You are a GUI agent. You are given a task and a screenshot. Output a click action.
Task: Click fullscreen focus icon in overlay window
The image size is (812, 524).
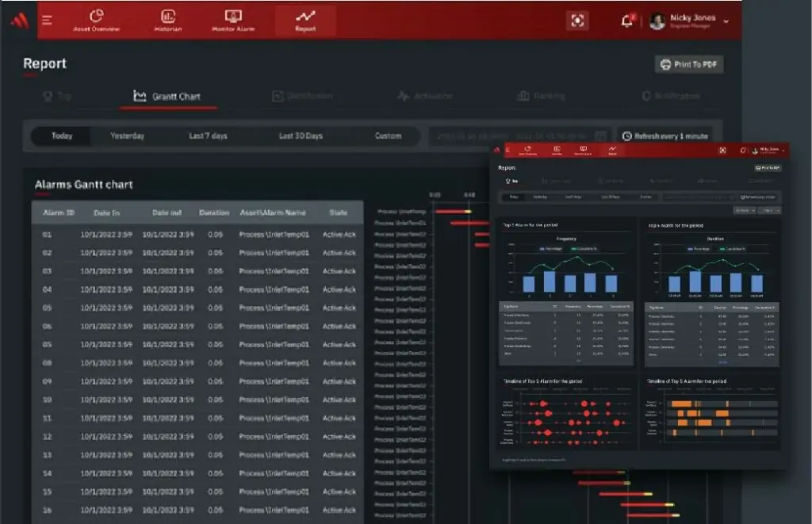722,150
